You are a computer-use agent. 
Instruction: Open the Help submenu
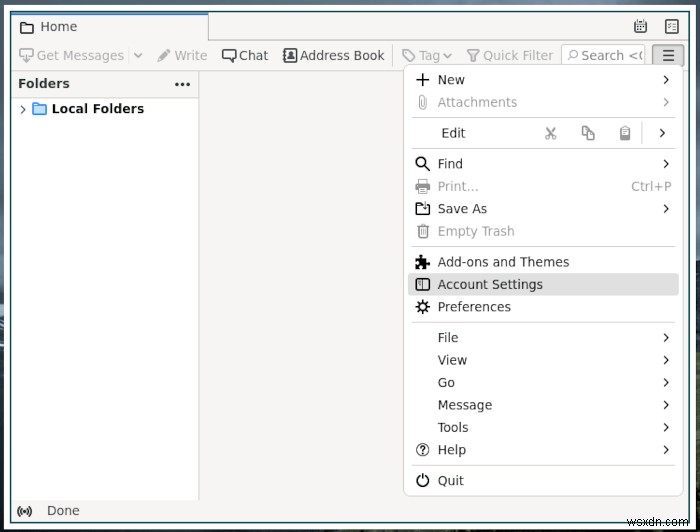pyautogui.click(x=543, y=449)
